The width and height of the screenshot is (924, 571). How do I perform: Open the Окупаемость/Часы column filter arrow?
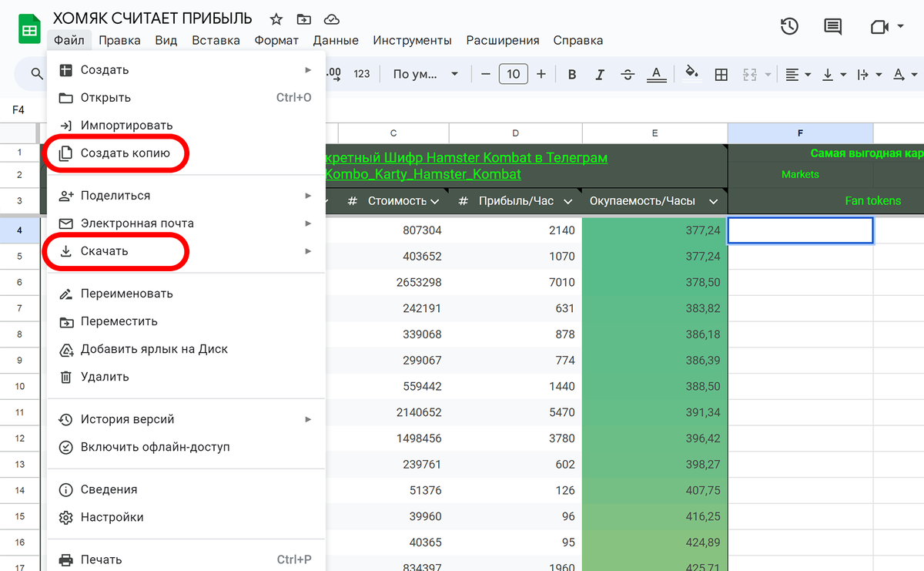click(713, 201)
